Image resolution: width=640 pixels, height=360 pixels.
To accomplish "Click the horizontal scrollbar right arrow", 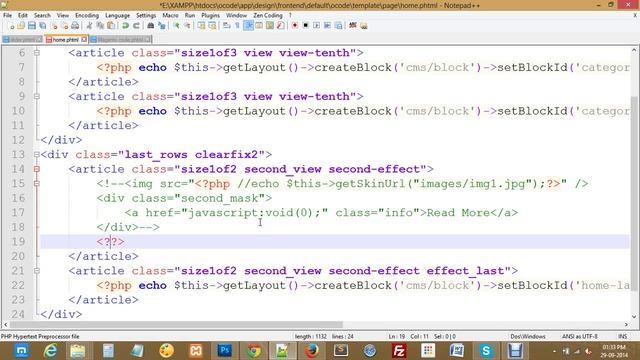I will (x=626, y=325).
